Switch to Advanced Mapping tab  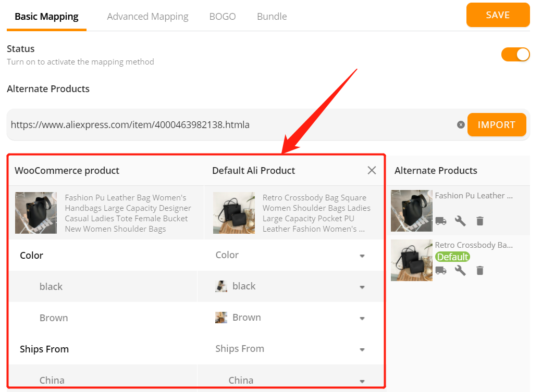[x=147, y=17]
